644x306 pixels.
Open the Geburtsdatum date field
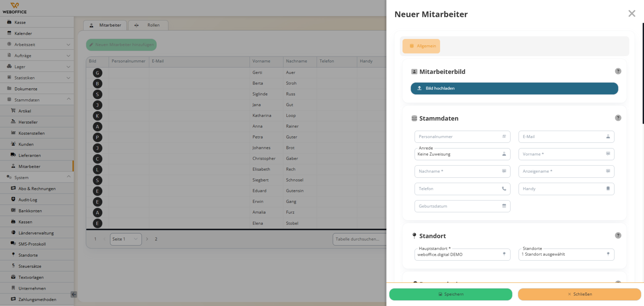tap(462, 206)
